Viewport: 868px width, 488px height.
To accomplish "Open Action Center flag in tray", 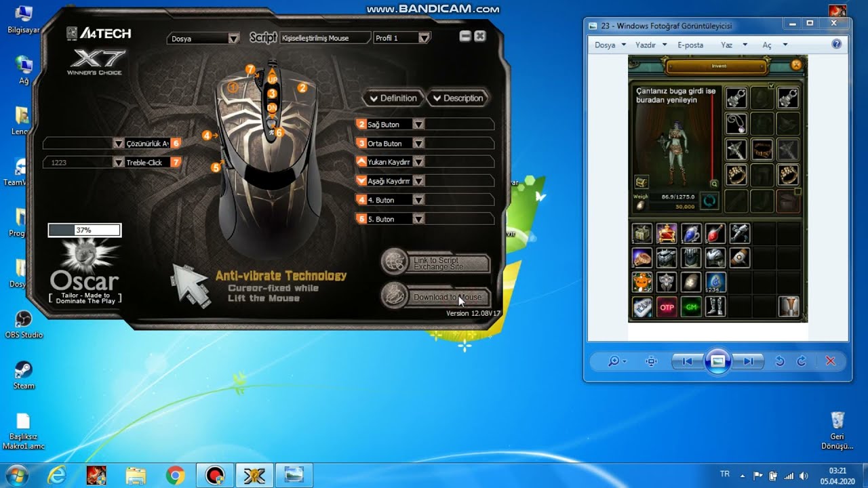I will pos(758,476).
